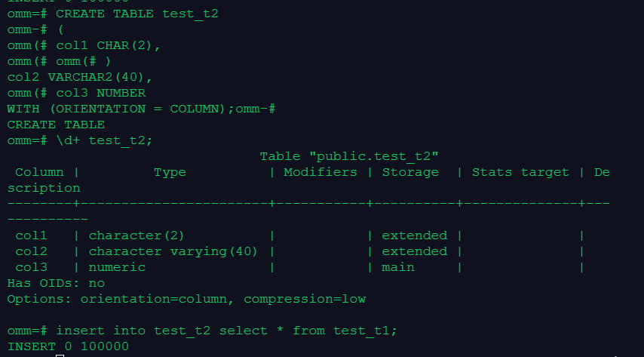The height and width of the screenshot is (357, 644).
Task: Click the Column header in table output
Action: pos(39,172)
